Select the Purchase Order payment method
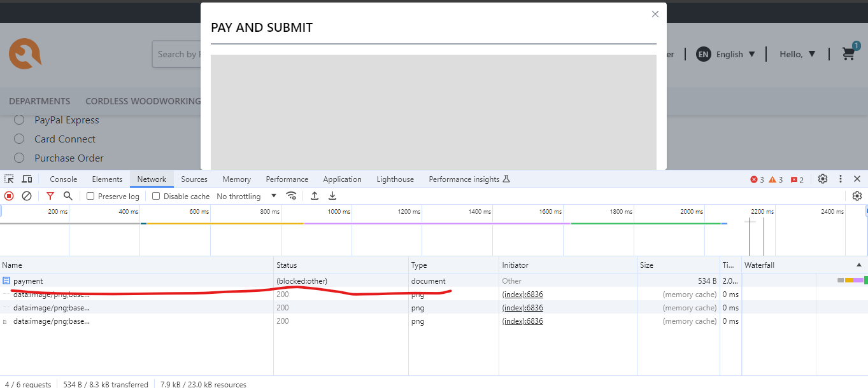The width and height of the screenshot is (868, 388). (18, 158)
